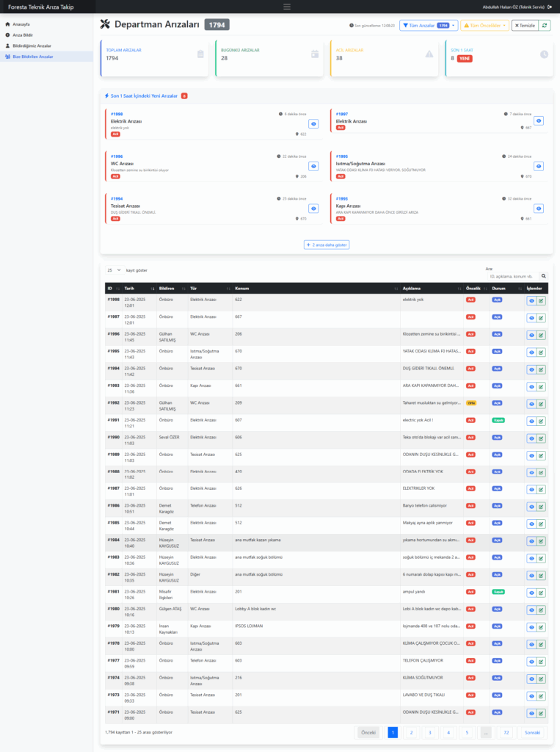Click 'Lobby A blok kadın wc' location cell
Viewport: 560px width, 752px height.
(255, 609)
